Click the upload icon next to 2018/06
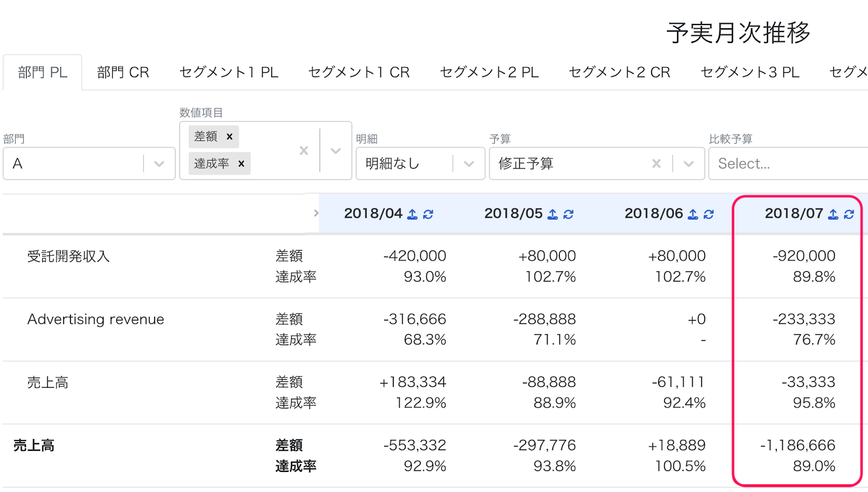Screen dimensions: 868x492 (x=693, y=214)
